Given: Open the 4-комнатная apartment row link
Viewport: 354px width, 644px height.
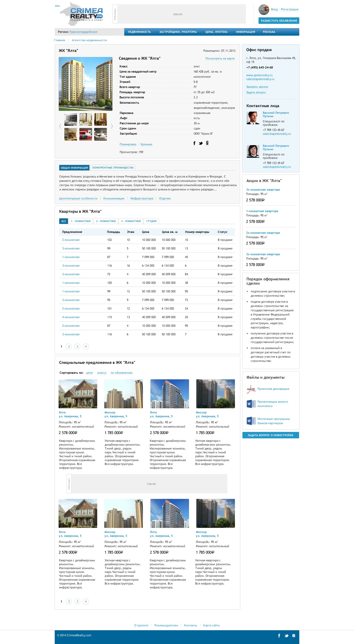Looking at the screenshot, I should tap(71, 317).
